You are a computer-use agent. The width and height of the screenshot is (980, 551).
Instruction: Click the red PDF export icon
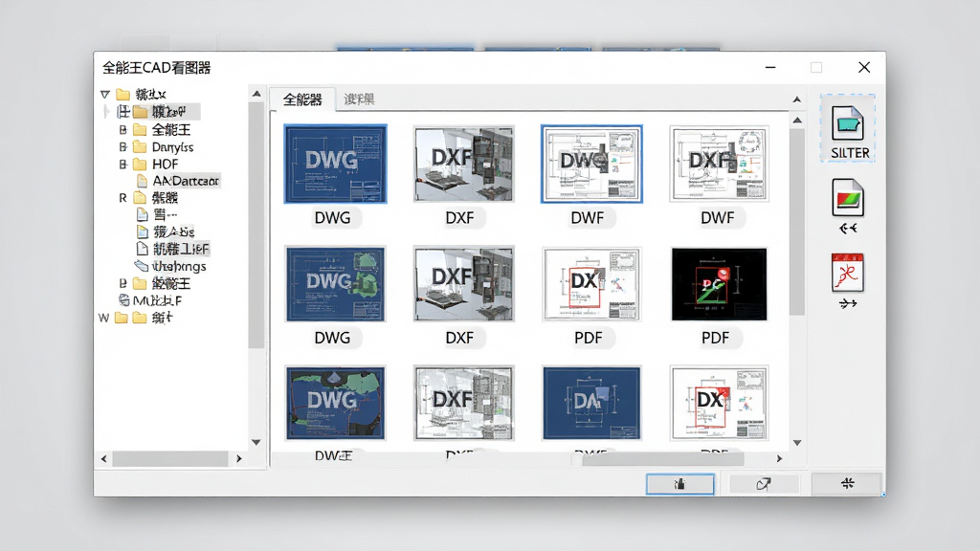pos(848,273)
